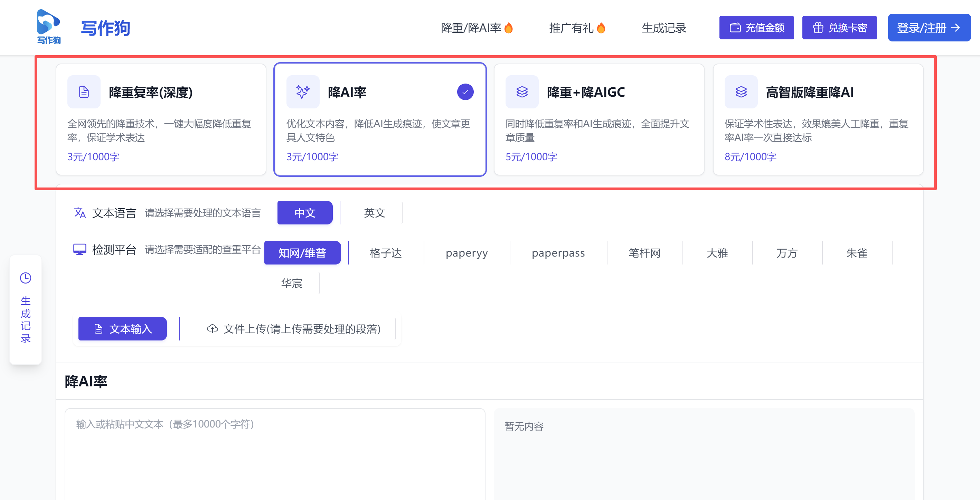
Task: Switch to 文件上传 tab
Action: (294, 328)
